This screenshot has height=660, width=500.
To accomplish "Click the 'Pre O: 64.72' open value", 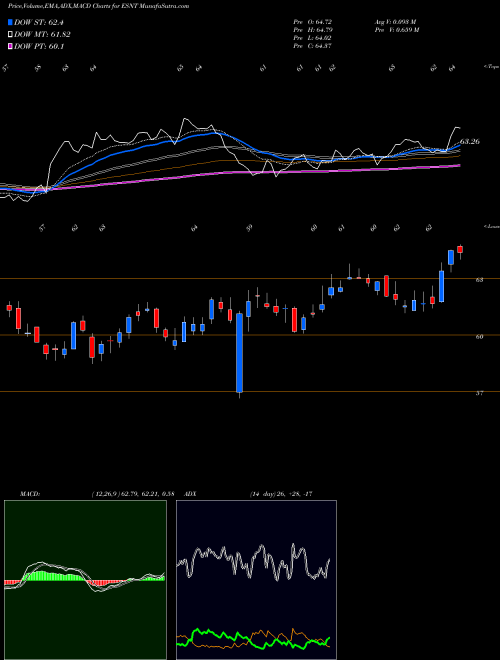I will tap(313, 21).
